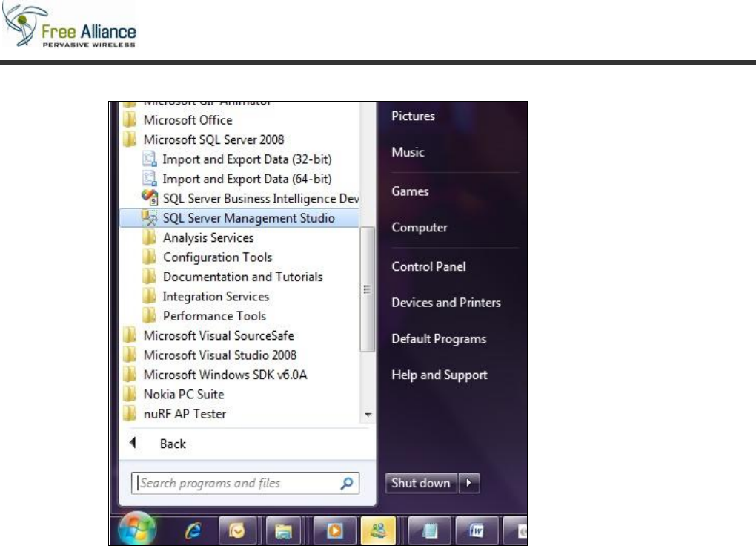Viewport: 756px width, 546px height.
Task: Open Windows Media Player from the taskbar
Action: point(334,531)
